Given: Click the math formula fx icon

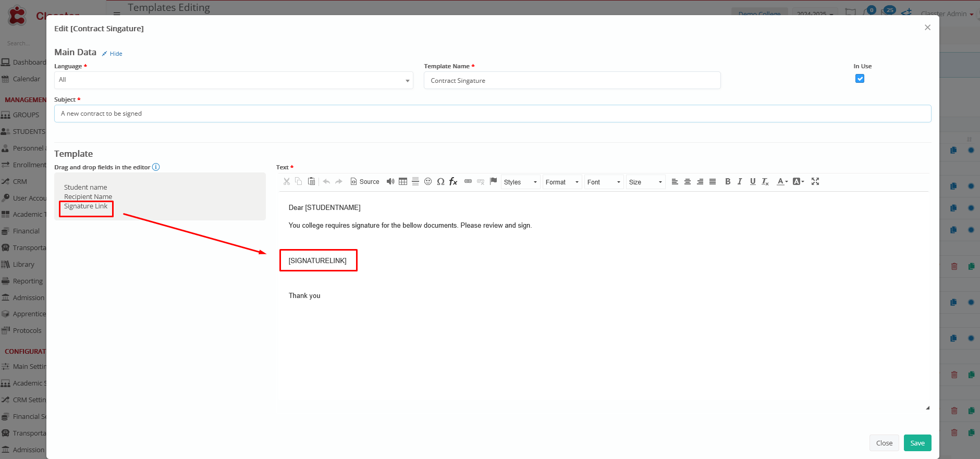Looking at the screenshot, I should [x=453, y=181].
